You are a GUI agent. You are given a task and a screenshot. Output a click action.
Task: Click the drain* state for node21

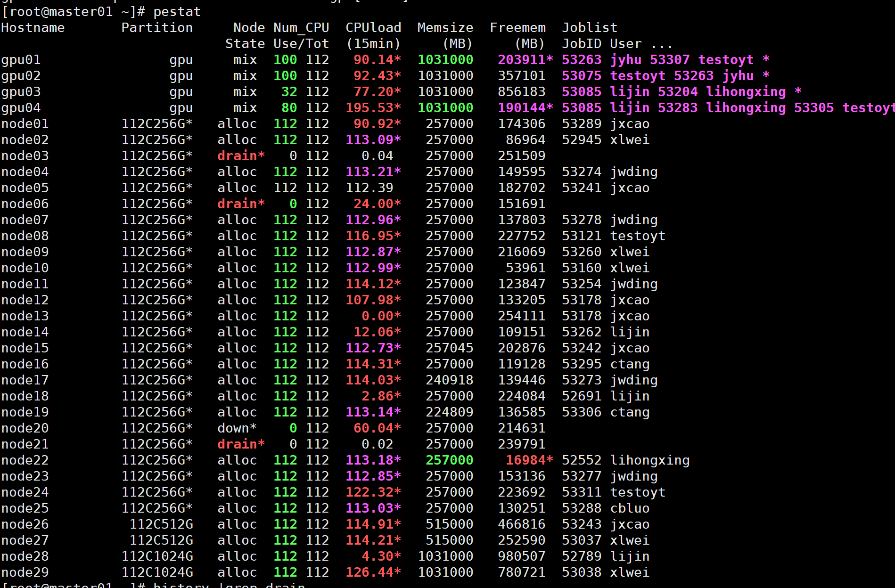(x=241, y=444)
